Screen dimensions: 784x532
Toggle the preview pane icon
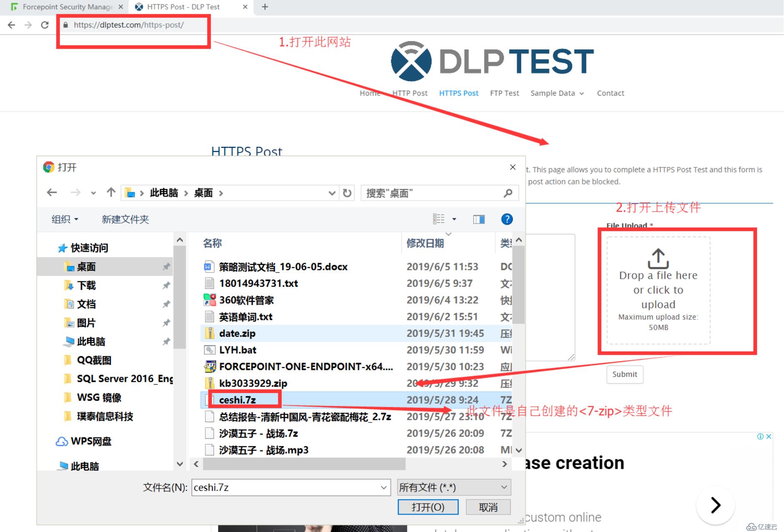479,219
